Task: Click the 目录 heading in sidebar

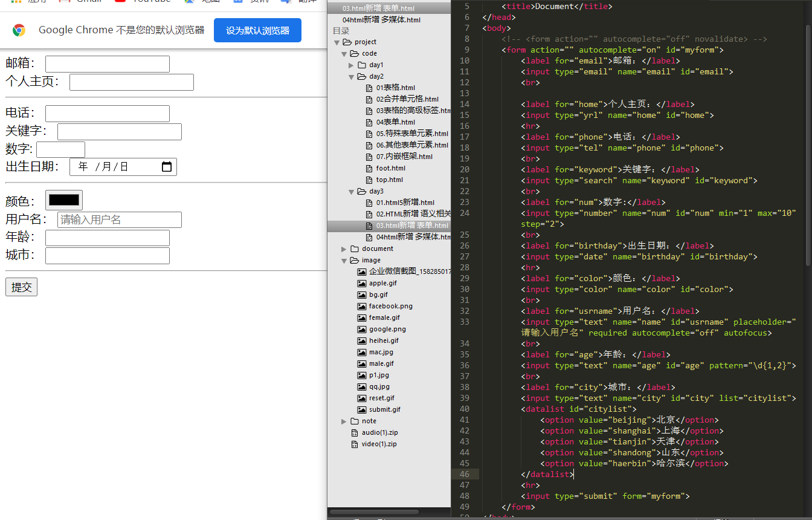Action: point(341,31)
